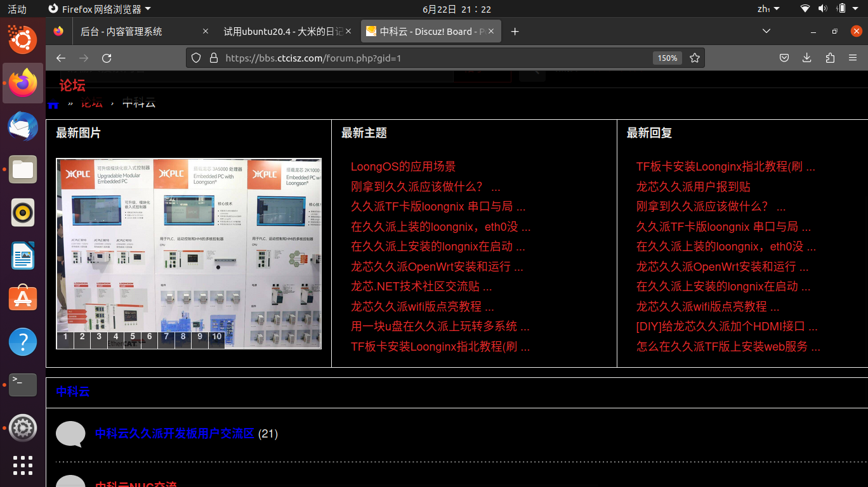Open Ubuntu Software store icon

(x=23, y=299)
